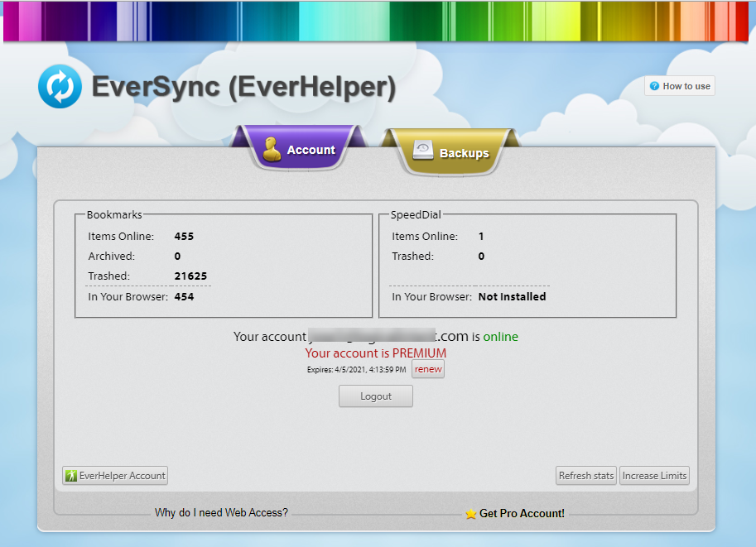Screen dimensions: 756x547
Task: Click the question mark help icon
Action: (x=654, y=86)
